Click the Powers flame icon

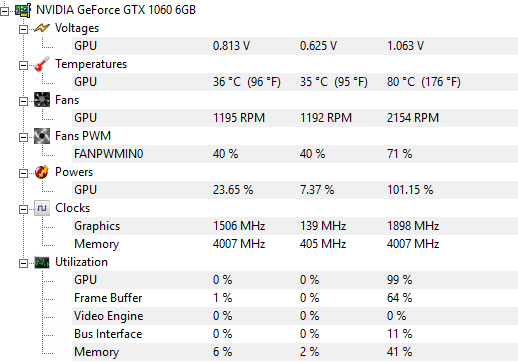pyautogui.click(x=42, y=172)
